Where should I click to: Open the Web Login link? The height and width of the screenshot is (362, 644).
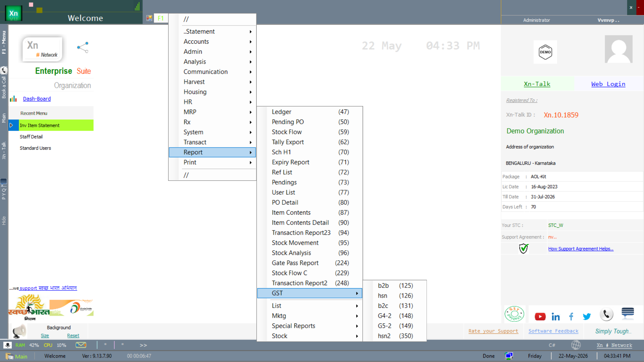608,84
